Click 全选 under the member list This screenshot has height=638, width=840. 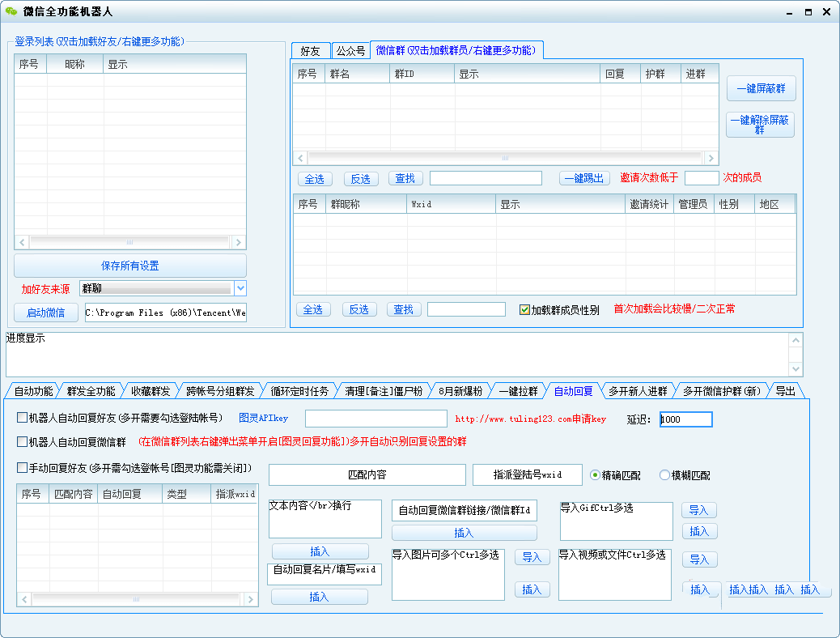(313, 309)
